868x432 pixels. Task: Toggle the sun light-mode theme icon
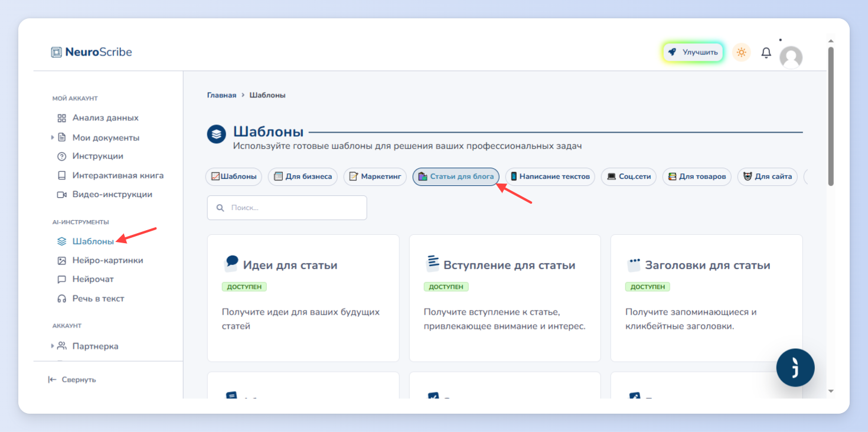(x=742, y=53)
